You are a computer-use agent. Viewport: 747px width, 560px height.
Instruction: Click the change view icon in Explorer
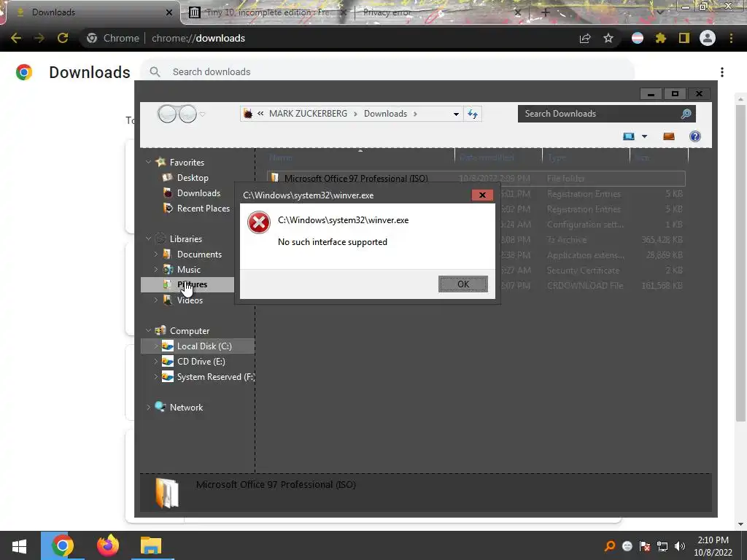[x=629, y=136]
